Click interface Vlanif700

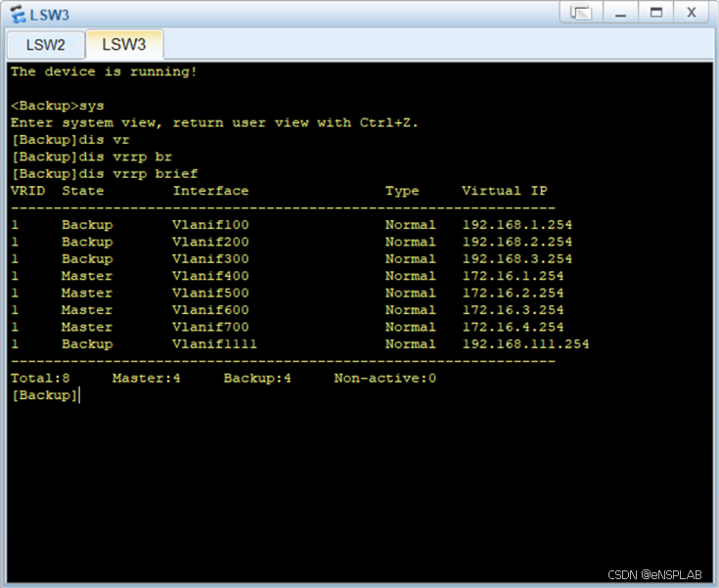[210, 327]
